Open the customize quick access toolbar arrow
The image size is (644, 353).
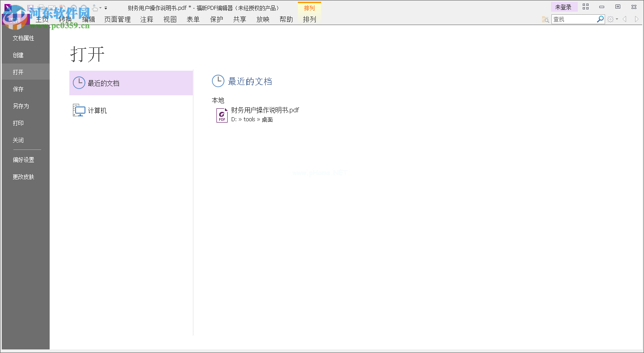pyautogui.click(x=106, y=8)
